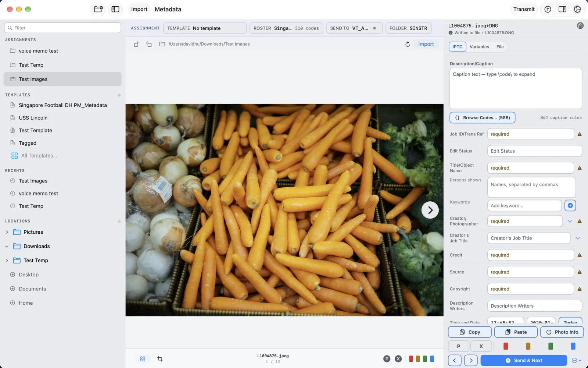588x368 pixels.
Task: Click the upload arrow icon beside Transmit
Action: pos(548,9)
